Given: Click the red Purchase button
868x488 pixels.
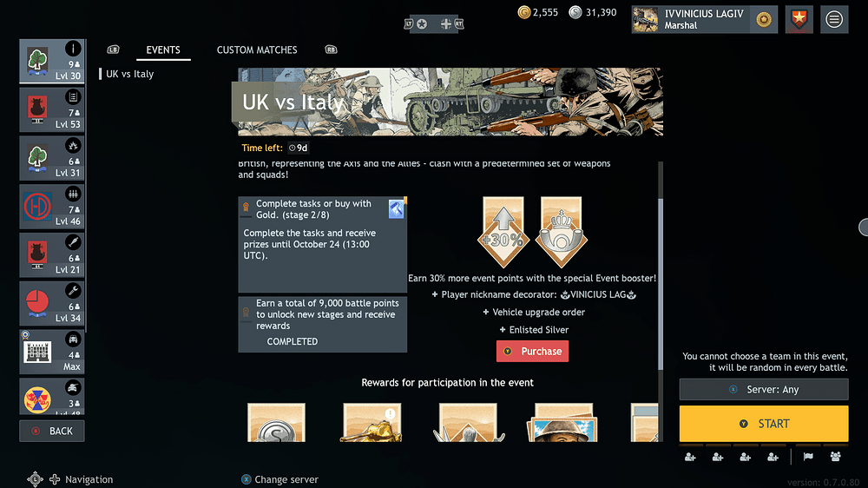Looking at the screenshot, I should 533,351.
